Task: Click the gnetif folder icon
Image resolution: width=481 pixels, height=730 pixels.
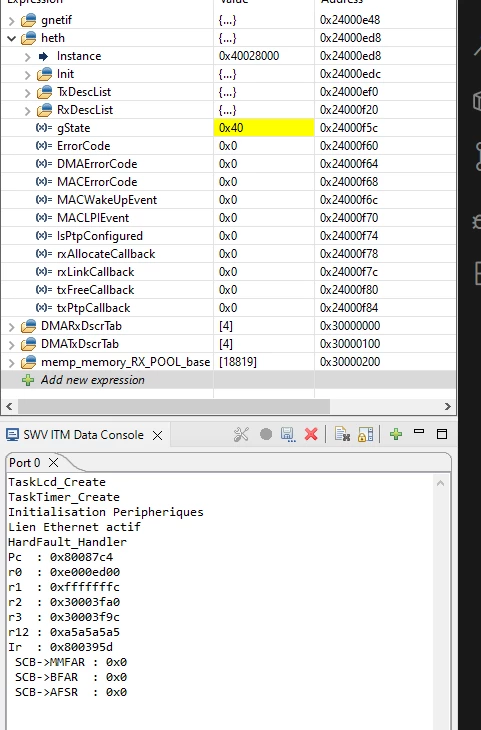Action: coord(28,20)
